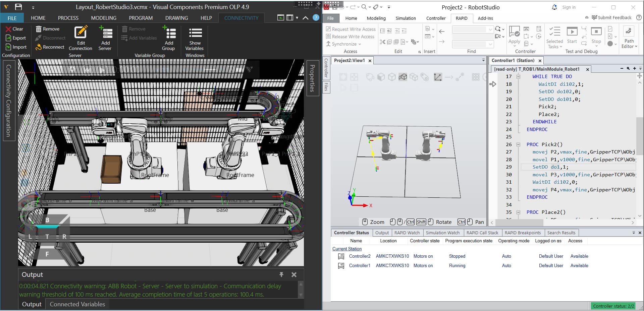This screenshot has height=311, width=644.
Task: Click back arrow in RobotStudio Find group
Action: (x=442, y=32)
